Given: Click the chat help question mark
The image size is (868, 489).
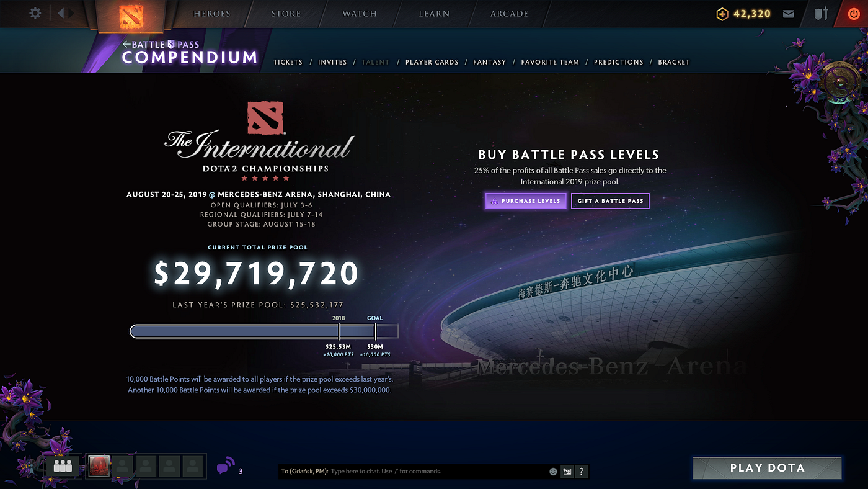Looking at the screenshot, I should (581, 472).
